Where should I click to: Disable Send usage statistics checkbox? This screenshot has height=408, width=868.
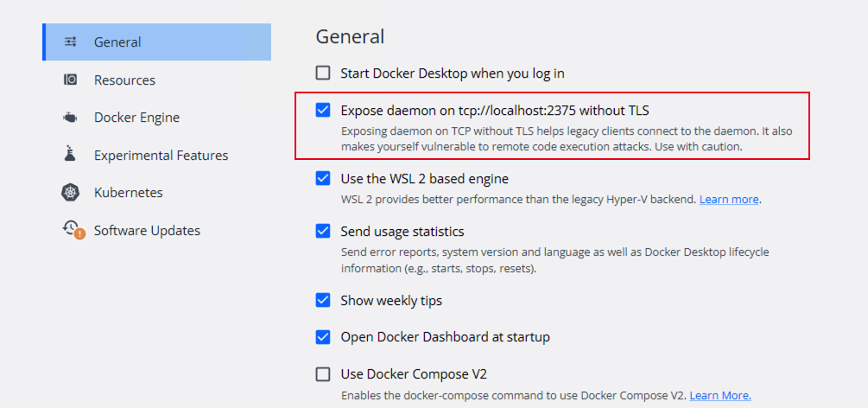coord(323,231)
